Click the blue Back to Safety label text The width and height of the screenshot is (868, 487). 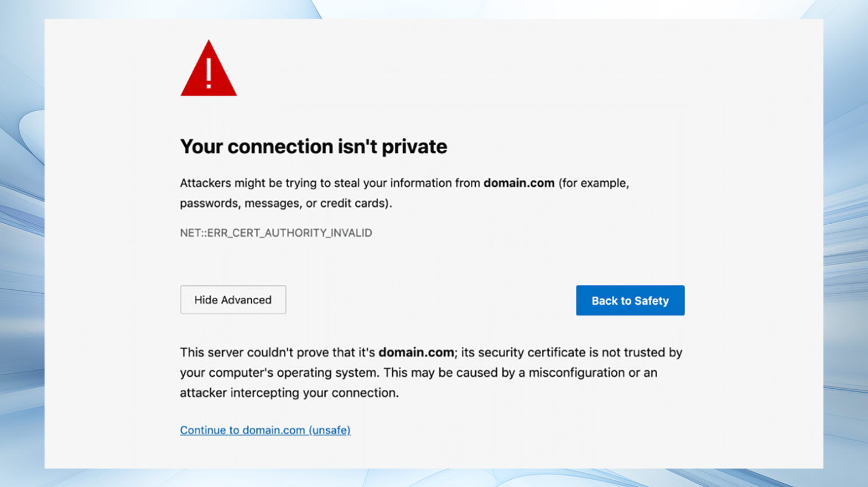coord(630,300)
